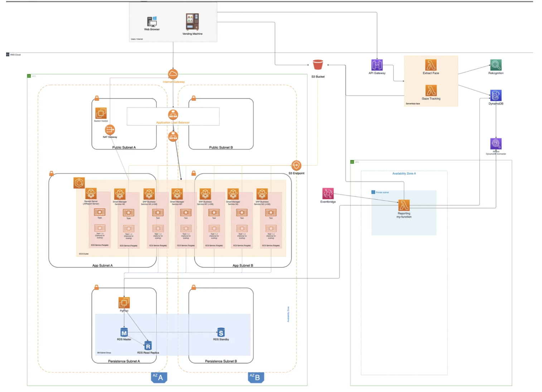Click the AZ A availability zone badge
The width and height of the screenshot is (542, 392).
pos(159,377)
